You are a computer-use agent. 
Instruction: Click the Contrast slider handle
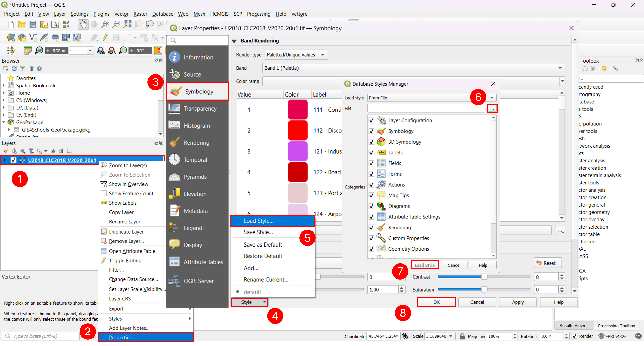[x=484, y=277]
